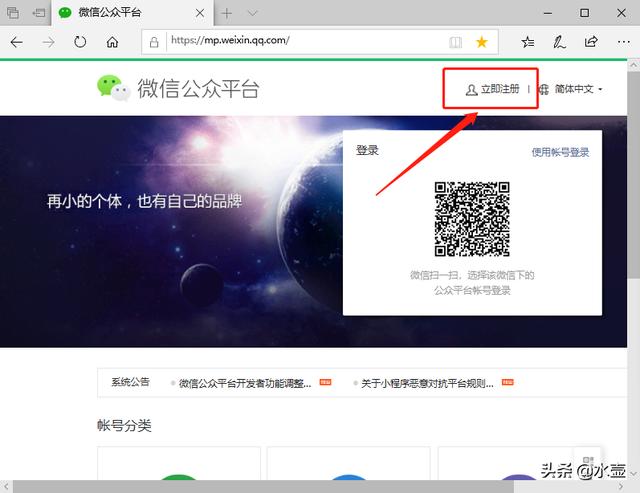Screen dimensions: 640x493
Task: Refresh the page with reload icon
Action: coord(80,42)
